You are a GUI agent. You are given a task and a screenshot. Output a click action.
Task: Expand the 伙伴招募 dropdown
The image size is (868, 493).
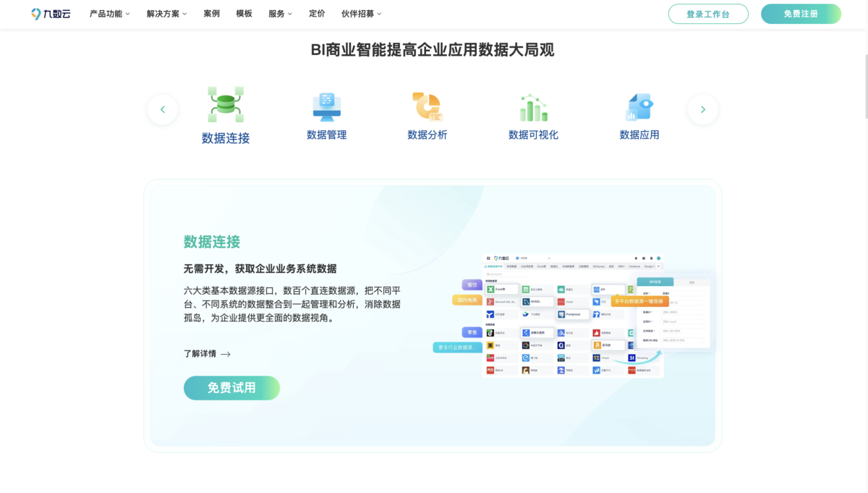pos(361,13)
